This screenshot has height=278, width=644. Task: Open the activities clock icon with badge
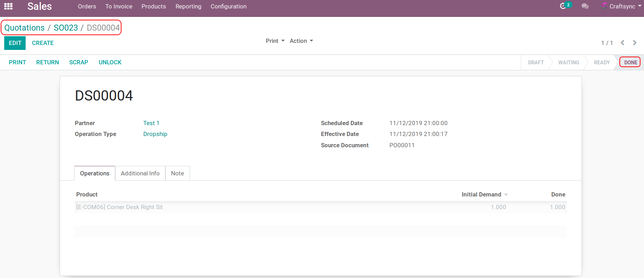click(563, 6)
